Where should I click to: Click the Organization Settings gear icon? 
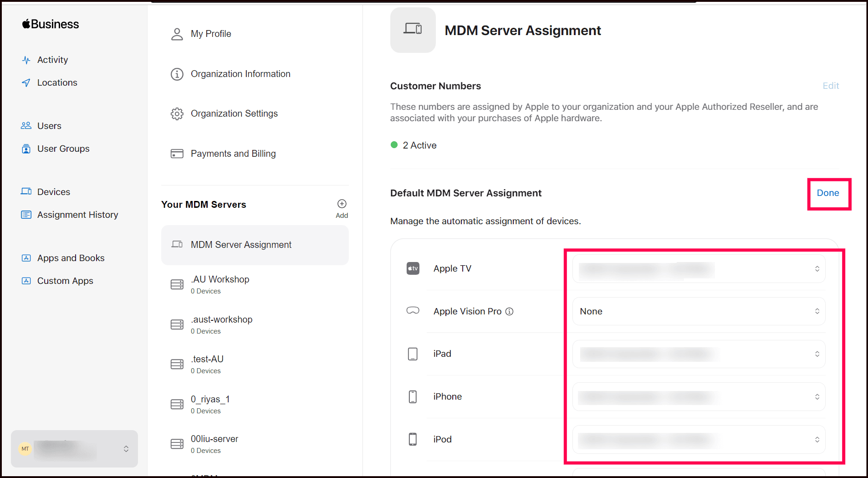click(177, 113)
